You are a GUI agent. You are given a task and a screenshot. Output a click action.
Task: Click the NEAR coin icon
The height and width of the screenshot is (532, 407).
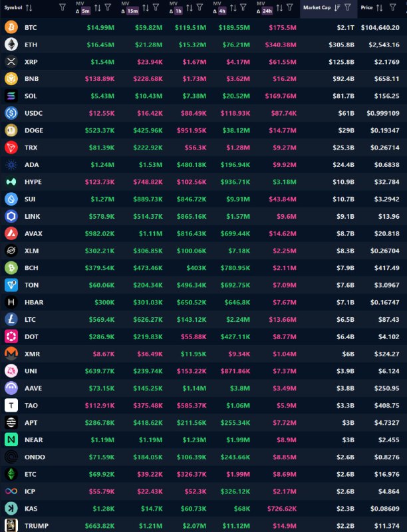coord(11,440)
